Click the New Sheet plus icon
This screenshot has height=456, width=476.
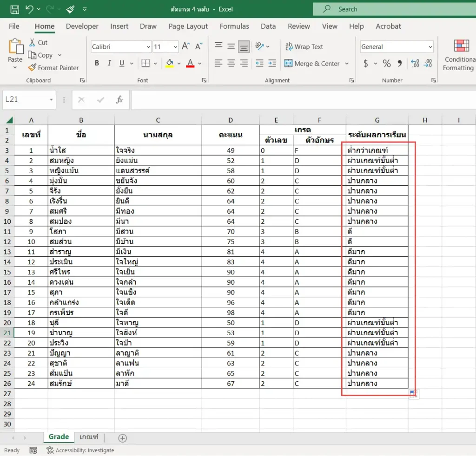[x=122, y=438]
